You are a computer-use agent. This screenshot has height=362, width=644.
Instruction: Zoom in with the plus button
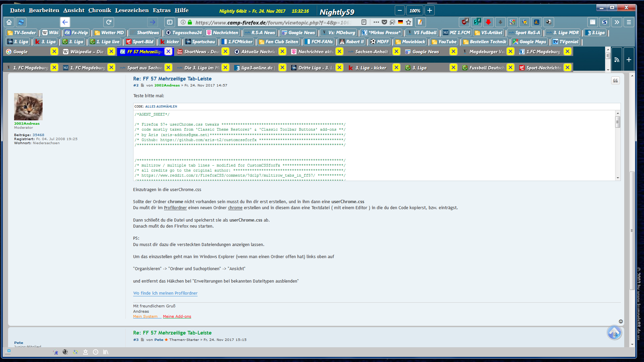point(430,10)
